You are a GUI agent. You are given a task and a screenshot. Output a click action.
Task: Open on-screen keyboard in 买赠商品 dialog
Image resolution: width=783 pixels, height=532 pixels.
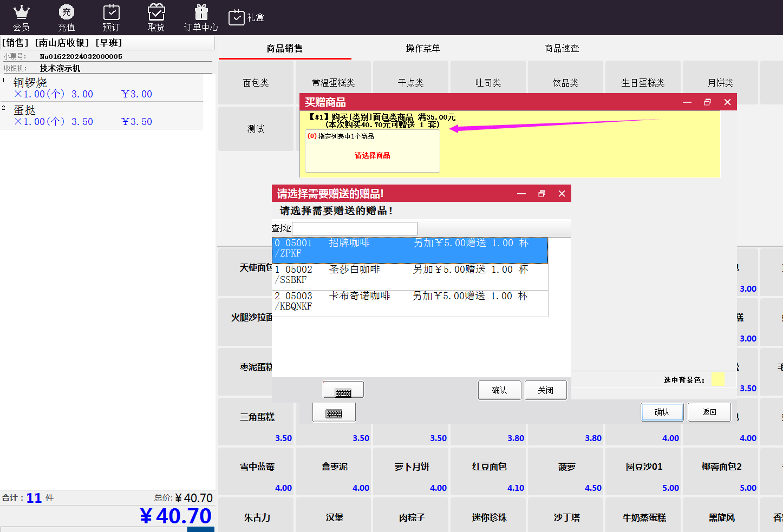334,413
